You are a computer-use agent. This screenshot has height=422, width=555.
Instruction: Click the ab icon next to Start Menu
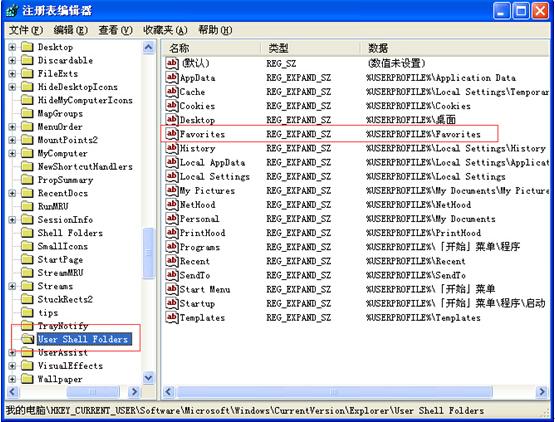click(x=172, y=289)
